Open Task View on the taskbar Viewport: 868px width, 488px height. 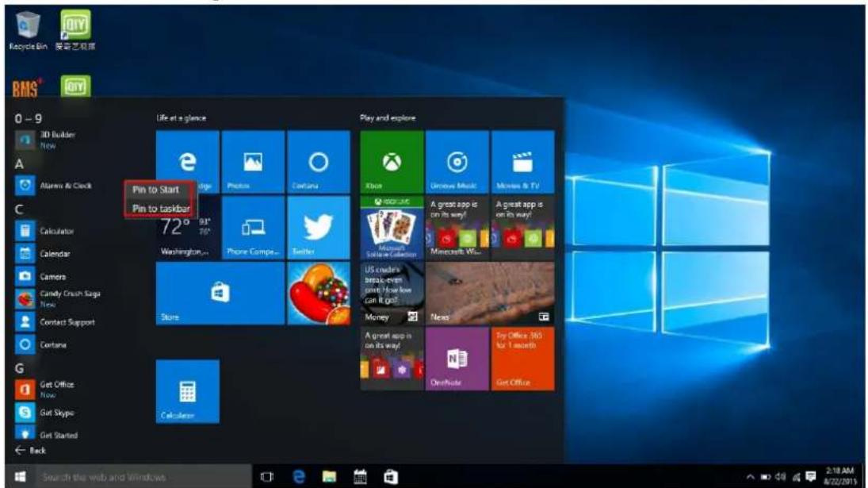[267, 477]
